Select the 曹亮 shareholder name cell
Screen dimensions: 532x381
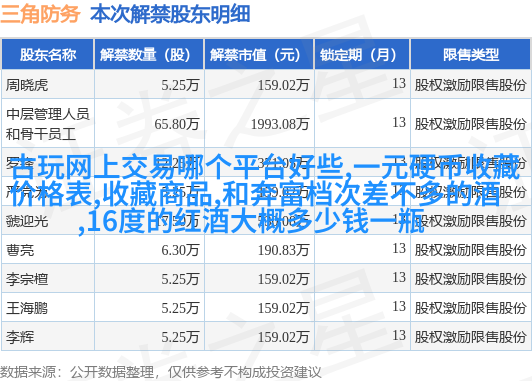pos(48,250)
